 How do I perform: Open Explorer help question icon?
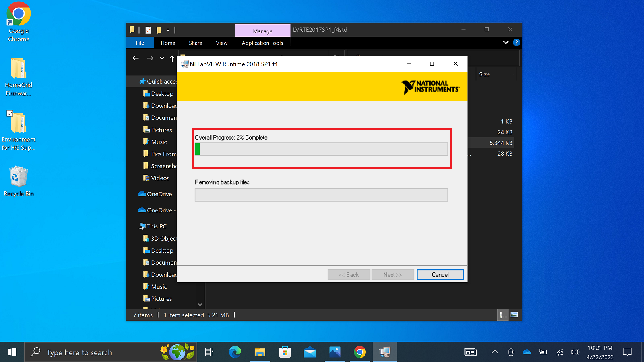516,42
